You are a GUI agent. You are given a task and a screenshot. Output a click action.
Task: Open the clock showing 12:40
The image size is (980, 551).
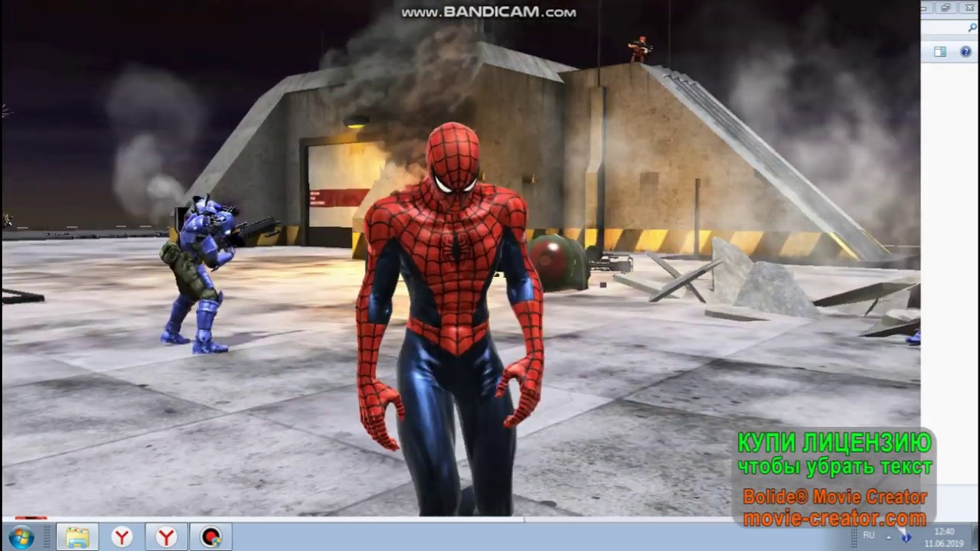pos(944,537)
